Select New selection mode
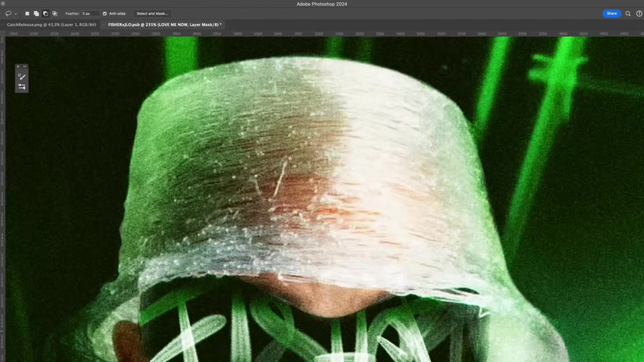Viewport: 644px width, 362px height. coord(27,14)
